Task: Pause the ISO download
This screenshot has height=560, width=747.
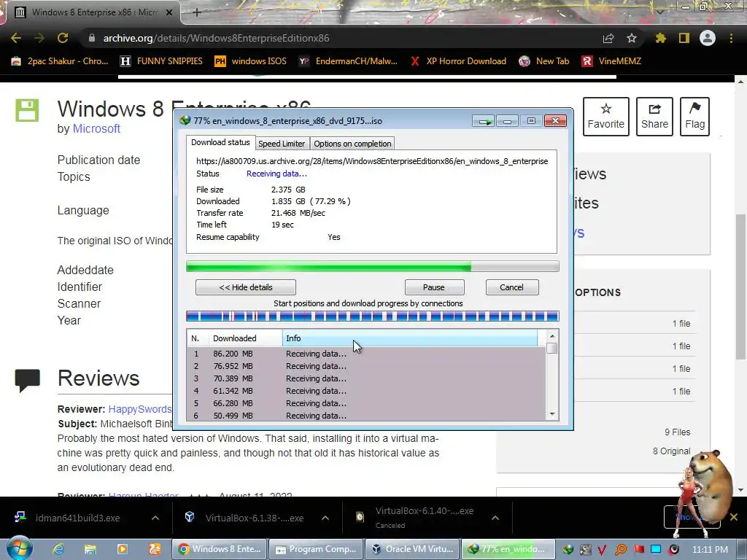Action: click(434, 287)
